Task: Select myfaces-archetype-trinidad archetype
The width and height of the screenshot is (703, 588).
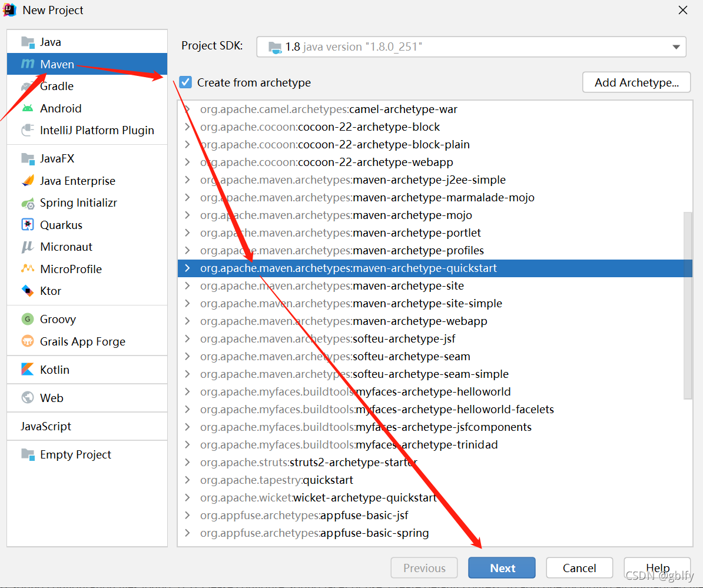Action: pos(435,444)
